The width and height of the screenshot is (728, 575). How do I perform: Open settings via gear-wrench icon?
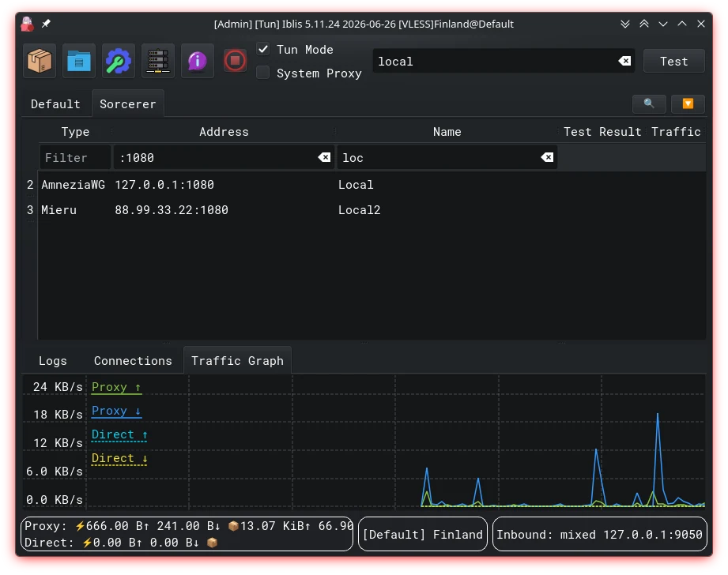click(119, 61)
